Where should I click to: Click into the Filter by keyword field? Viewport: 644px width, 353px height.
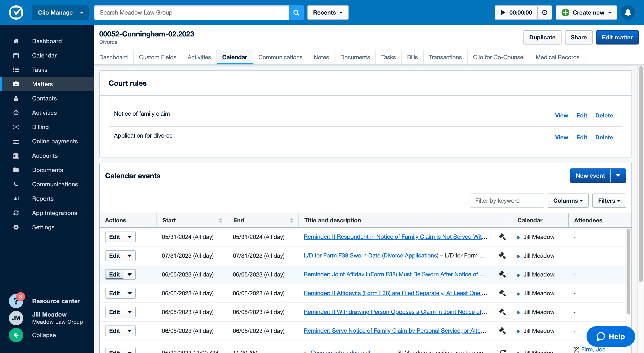[x=506, y=201]
